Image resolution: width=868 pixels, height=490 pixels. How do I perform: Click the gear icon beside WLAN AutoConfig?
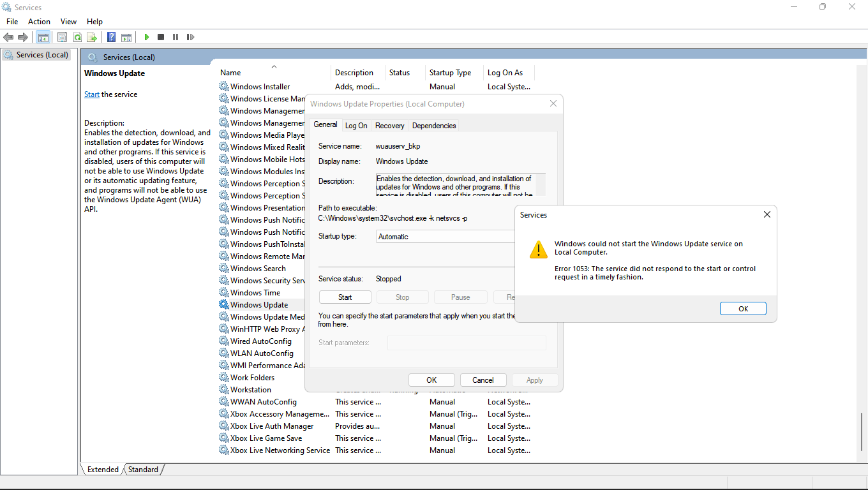click(224, 353)
